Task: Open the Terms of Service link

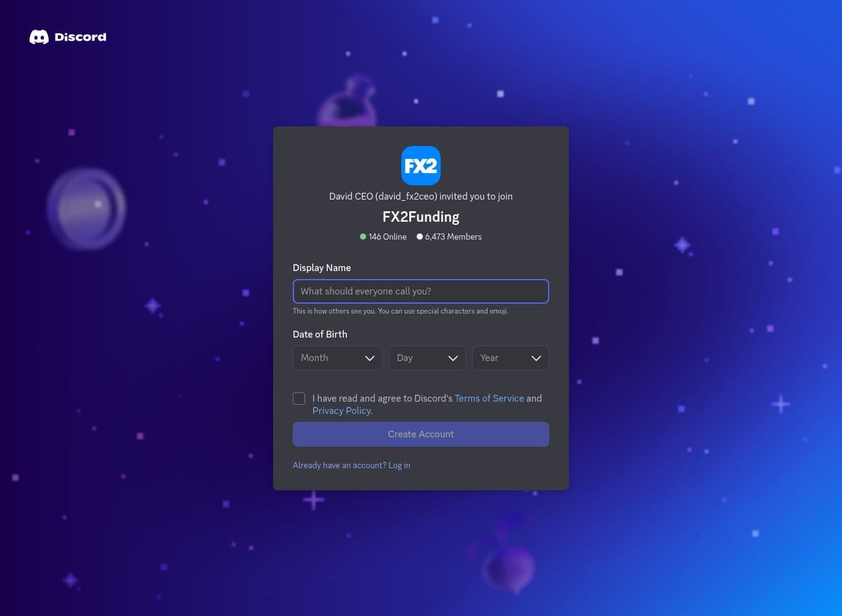Action: click(x=489, y=399)
